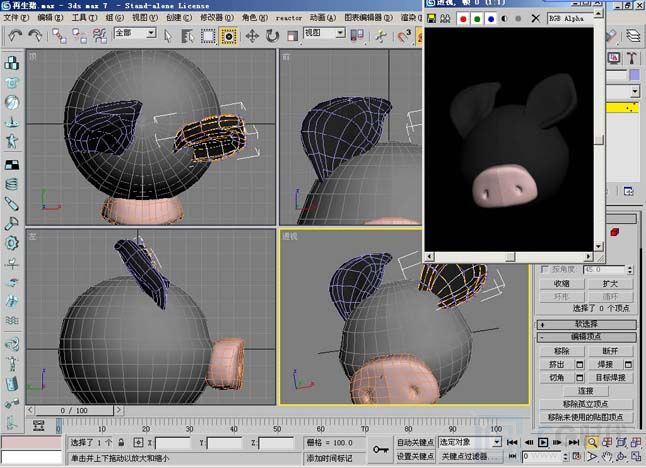
Task: Select the Select and Move tool
Action: tap(252, 36)
